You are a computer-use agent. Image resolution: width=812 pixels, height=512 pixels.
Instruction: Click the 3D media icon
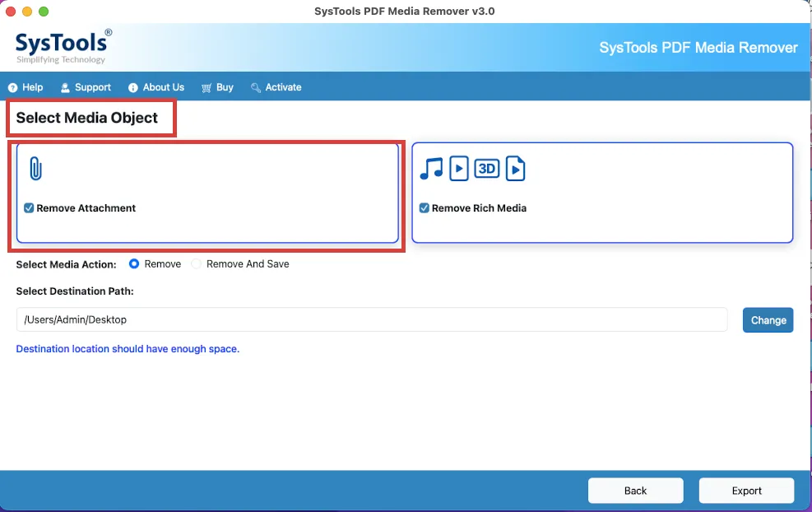pos(487,169)
